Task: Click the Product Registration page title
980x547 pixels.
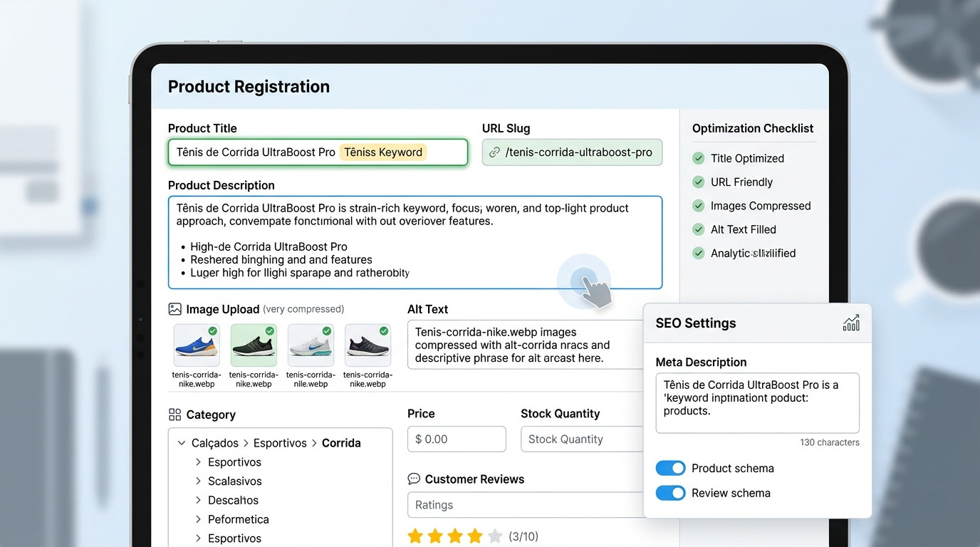Action: click(249, 87)
